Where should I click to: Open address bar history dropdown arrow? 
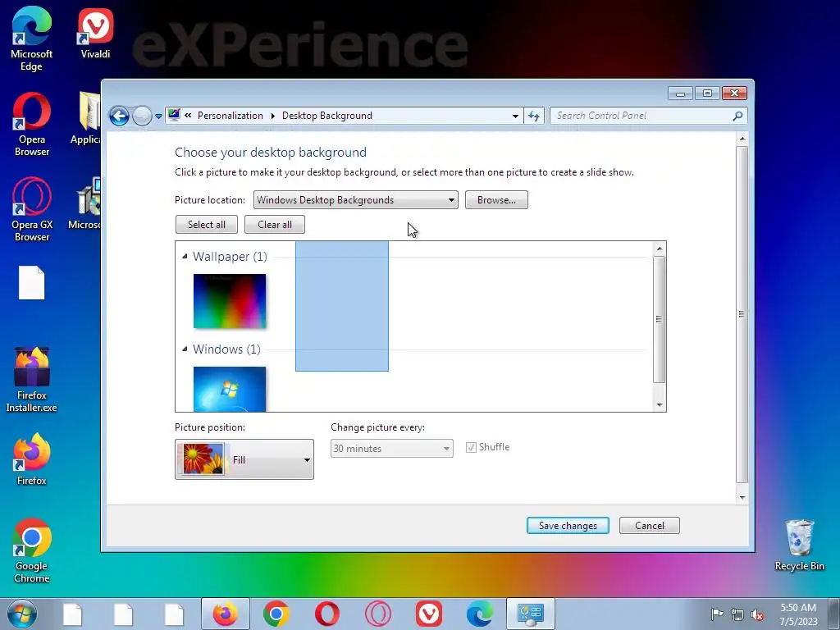[515, 116]
